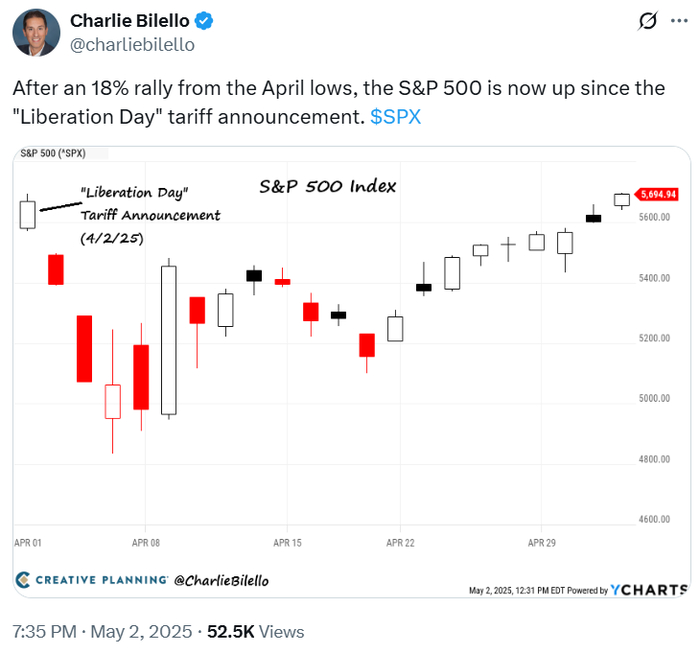Screen dimensions: 700x653
Task: Click the red 5,694.94 price tag
Action: (656, 194)
